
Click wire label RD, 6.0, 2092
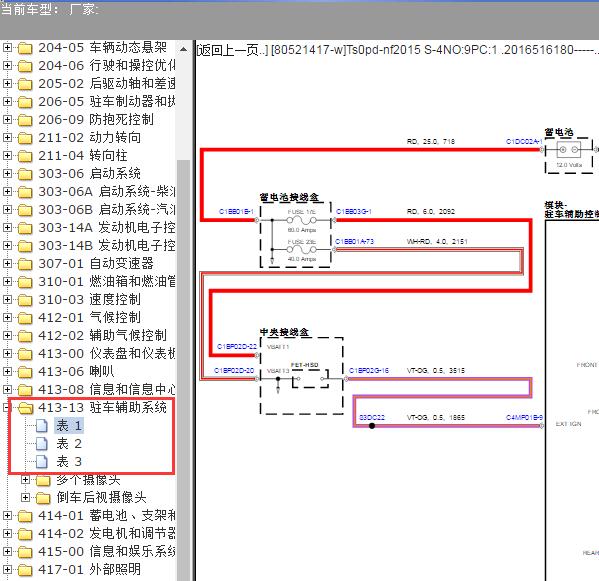tap(431, 212)
